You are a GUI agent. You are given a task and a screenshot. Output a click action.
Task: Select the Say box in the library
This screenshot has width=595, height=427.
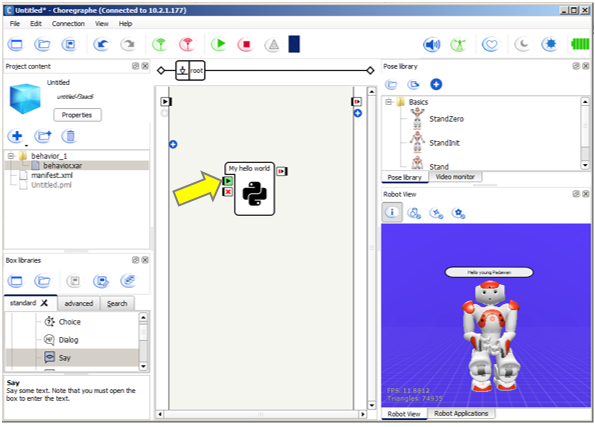pyautogui.click(x=65, y=358)
